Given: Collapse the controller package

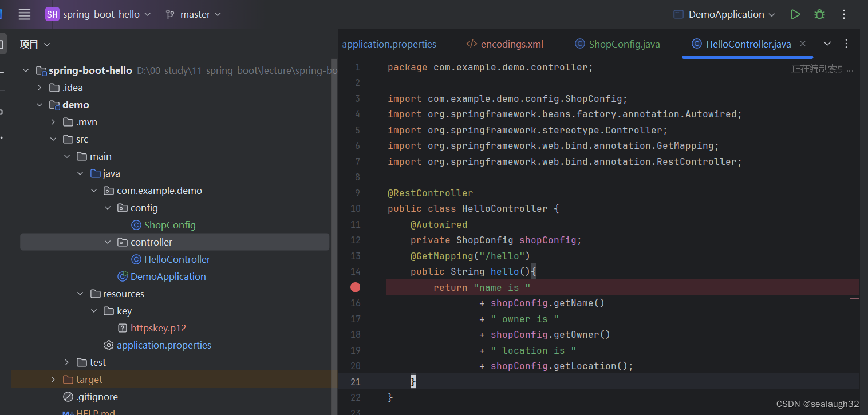Looking at the screenshot, I should pos(108,242).
